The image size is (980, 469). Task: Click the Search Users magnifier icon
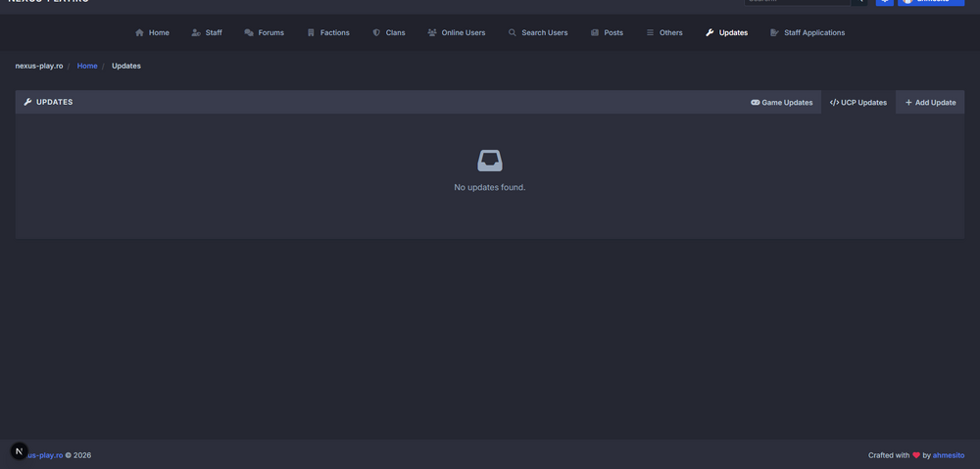[x=512, y=32]
